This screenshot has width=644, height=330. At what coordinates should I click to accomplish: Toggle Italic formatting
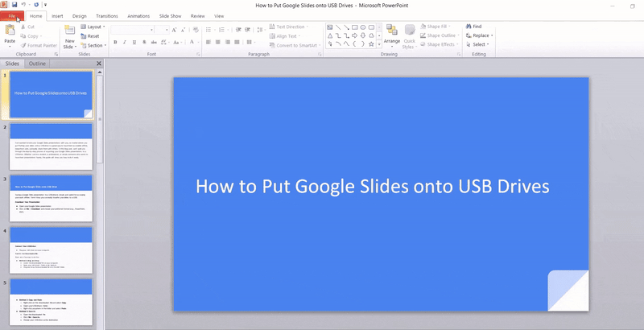coord(125,42)
